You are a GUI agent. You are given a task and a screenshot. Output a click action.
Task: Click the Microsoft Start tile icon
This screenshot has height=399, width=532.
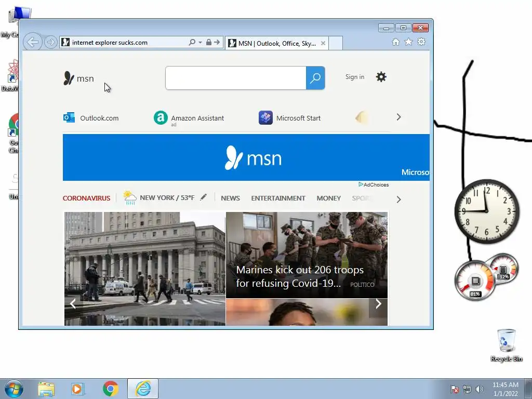coord(265,118)
